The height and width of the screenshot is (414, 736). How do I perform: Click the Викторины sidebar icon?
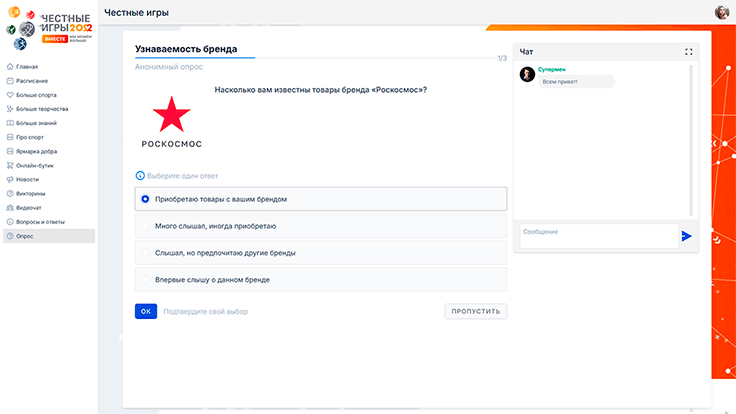(x=10, y=193)
